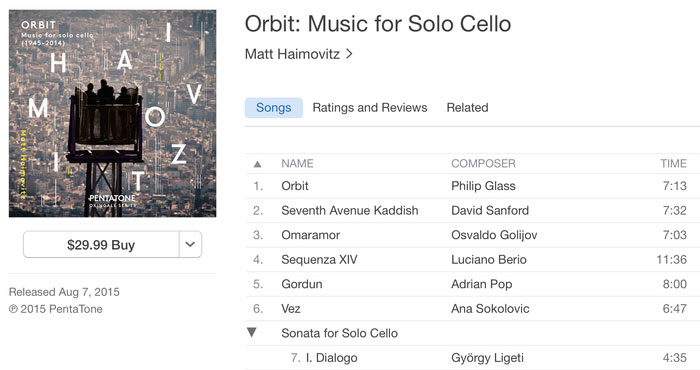Screen dimensions: 700x370
Task: Collapse the Sonata for Solo Cello group
Action: point(252,332)
